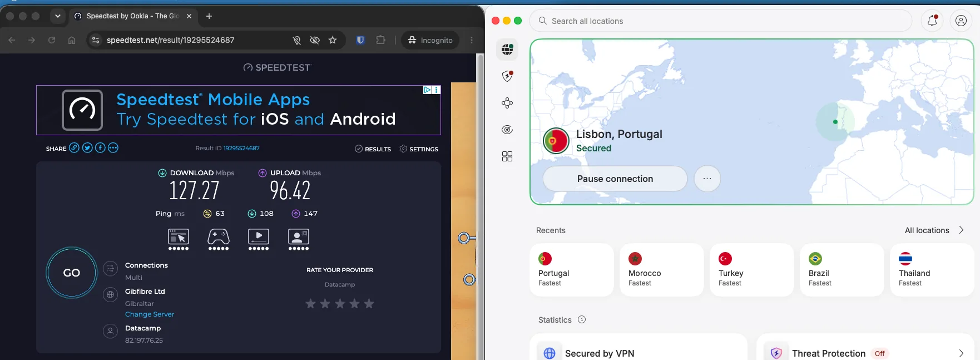Click gaming quality rating icon
Screen dimensions: 980x360
(219, 239)
